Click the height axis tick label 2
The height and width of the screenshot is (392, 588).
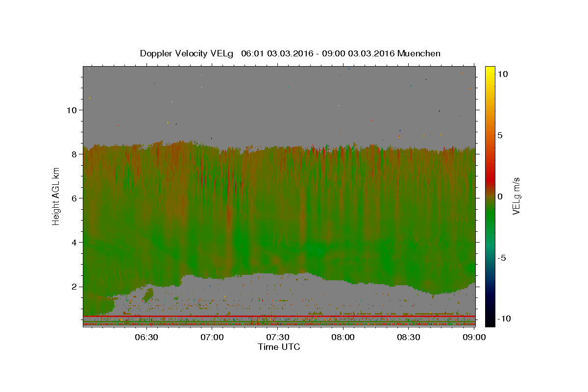(x=74, y=286)
